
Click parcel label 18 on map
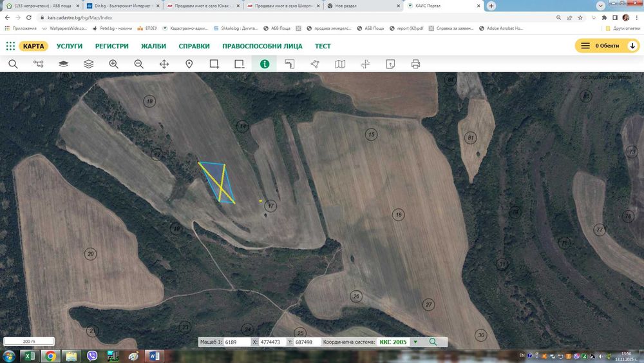(149, 101)
